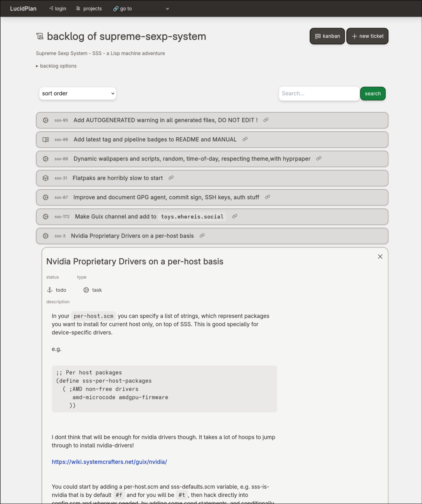Click the link icon beside sss-86 title

[x=245, y=139]
